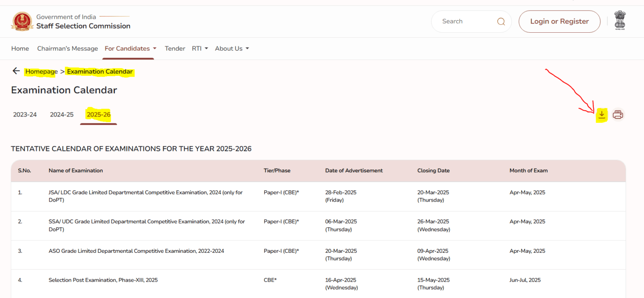Click the 26-Mar-2025 closing date
644x298 pixels.
point(433,221)
